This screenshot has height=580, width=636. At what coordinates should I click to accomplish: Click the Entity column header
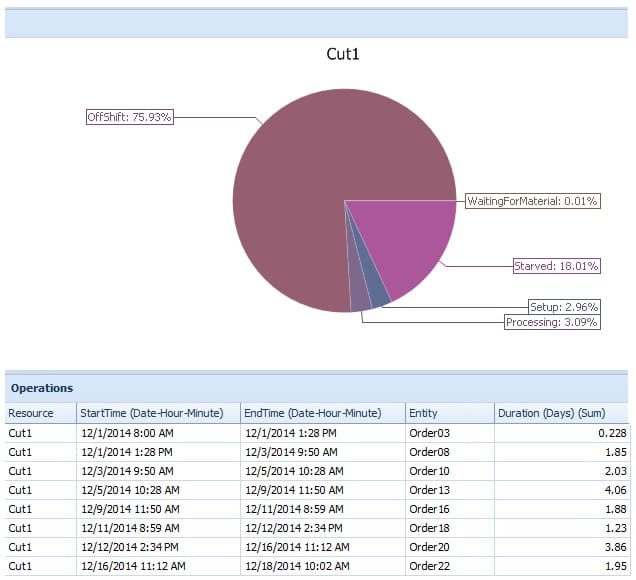(x=423, y=413)
